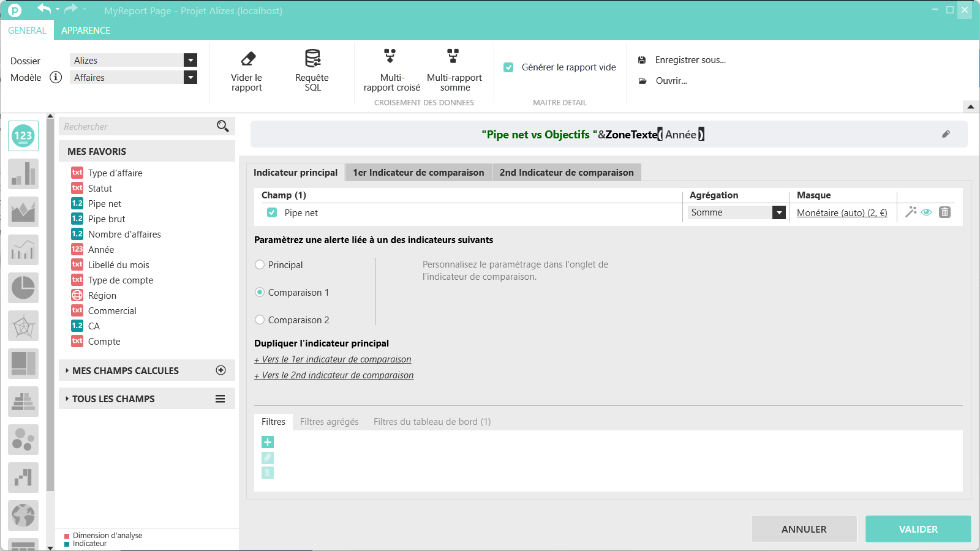The width and height of the screenshot is (980, 551).
Task: Delete the Pipe net field with trash icon
Action: coord(944,212)
